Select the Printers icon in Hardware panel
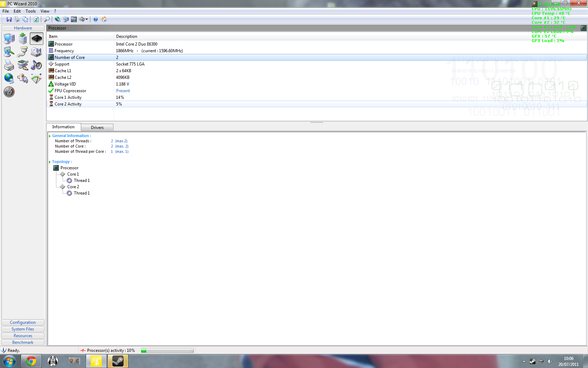The width and height of the screenshot is (588, 368). pos(9,65)
